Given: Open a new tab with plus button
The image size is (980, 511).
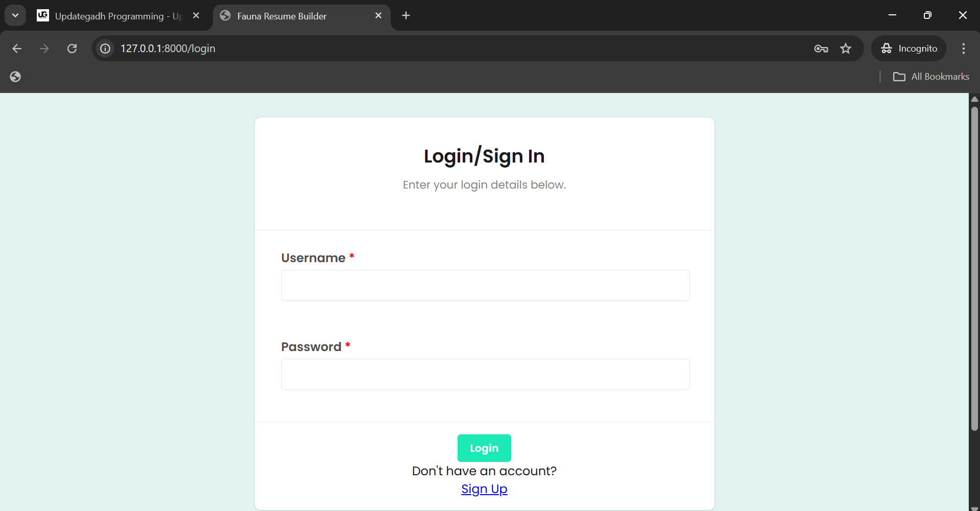Looking at the screenshot, I should pos(406,16).
